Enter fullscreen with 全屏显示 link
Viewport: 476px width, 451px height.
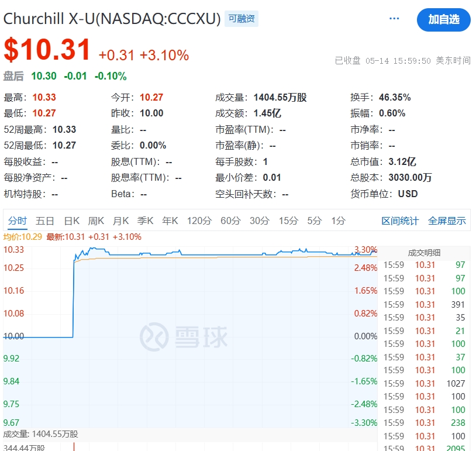[x=447, y=221]
